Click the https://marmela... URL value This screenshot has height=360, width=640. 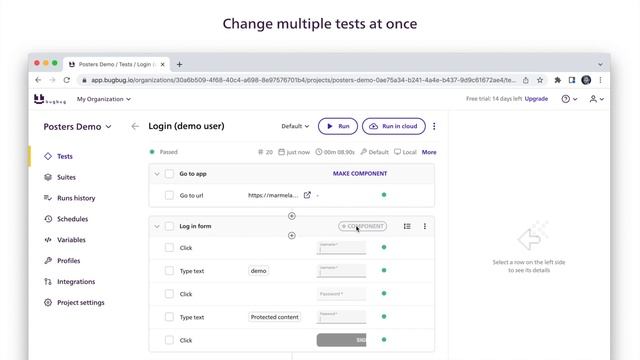coord(273,196)
